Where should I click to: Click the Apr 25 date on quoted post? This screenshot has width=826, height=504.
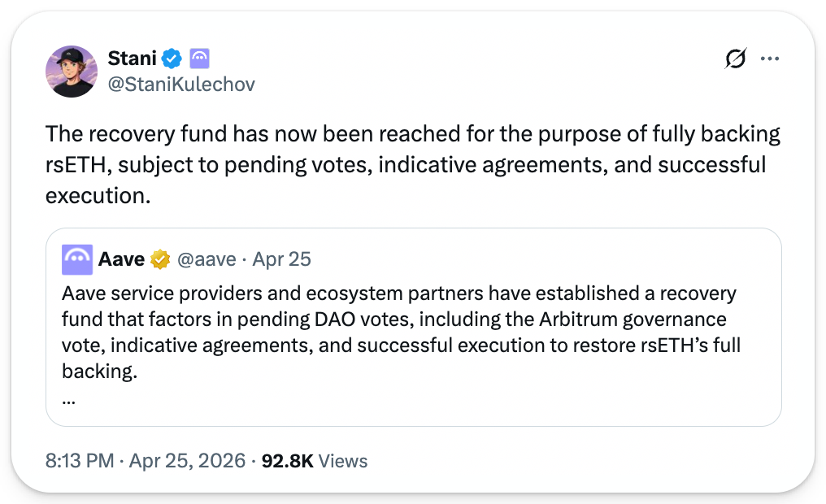click(281, 259)
